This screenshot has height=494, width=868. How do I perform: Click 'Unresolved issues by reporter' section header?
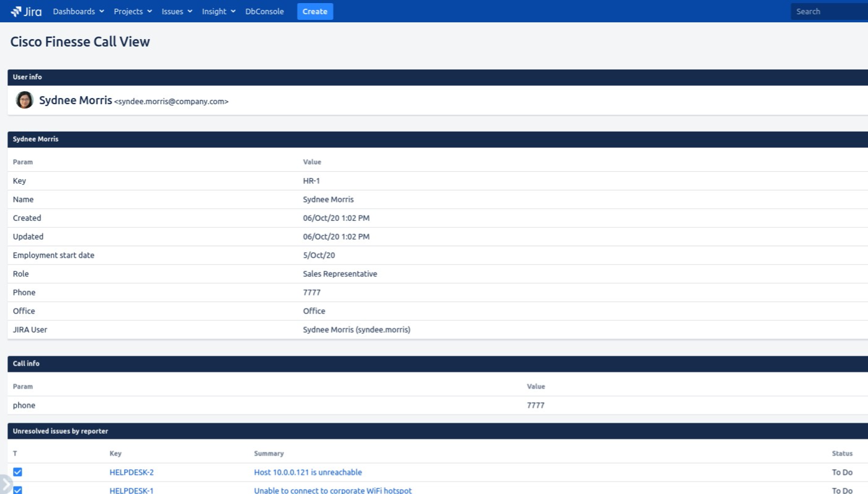pyautogui.click(x=437, y=431)
